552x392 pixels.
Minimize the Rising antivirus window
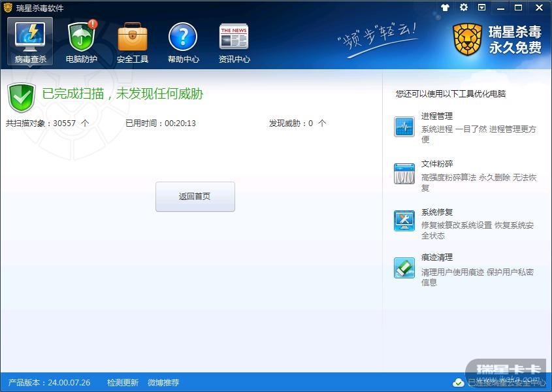(x=500, y=8)
